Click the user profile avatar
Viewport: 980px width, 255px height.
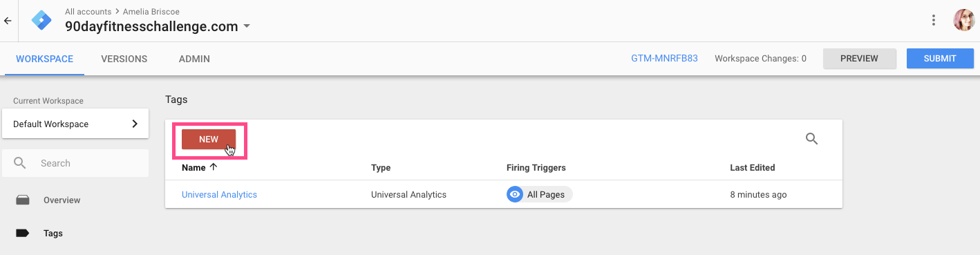pos(963,20)
